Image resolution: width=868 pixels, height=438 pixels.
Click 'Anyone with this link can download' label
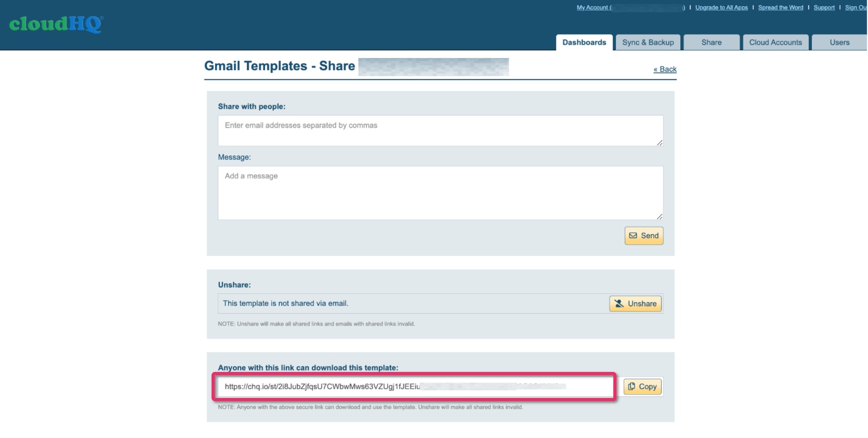(x=308, y=368)
